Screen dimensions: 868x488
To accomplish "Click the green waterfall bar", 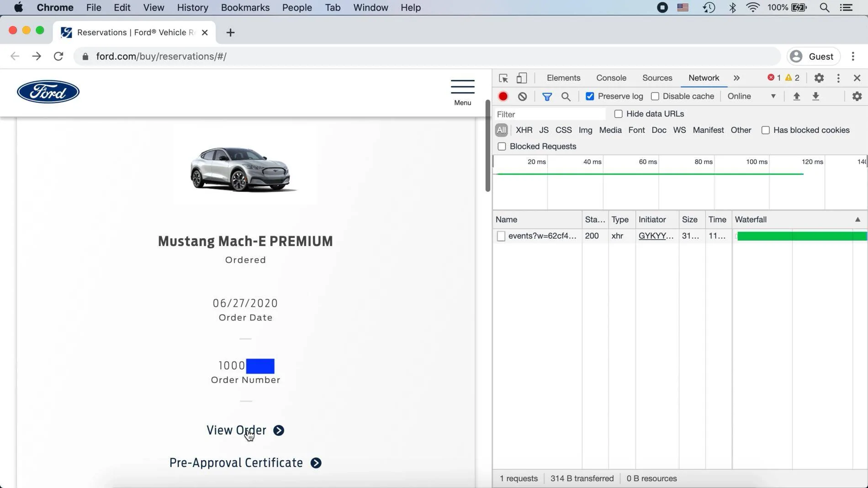I will 802,236.
